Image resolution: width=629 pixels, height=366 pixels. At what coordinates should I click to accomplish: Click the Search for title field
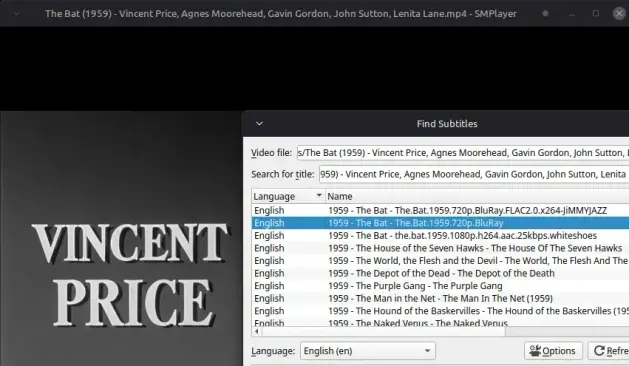474,174
